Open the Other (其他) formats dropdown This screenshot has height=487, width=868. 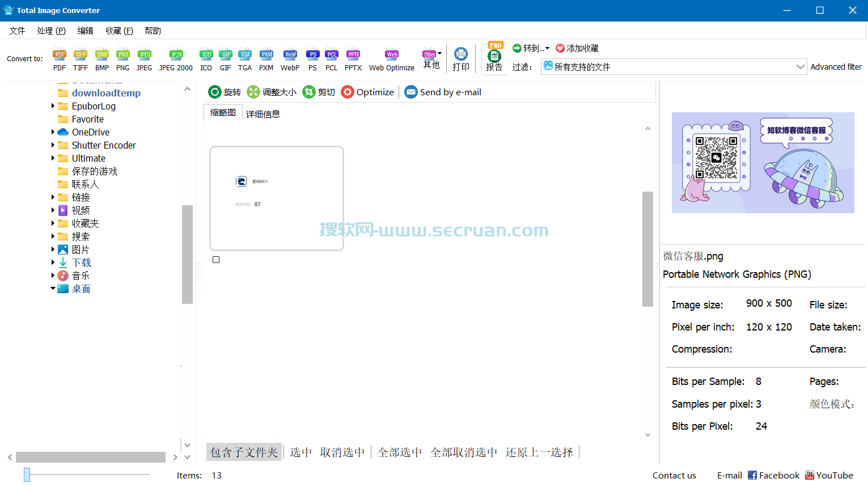point(432,59)
